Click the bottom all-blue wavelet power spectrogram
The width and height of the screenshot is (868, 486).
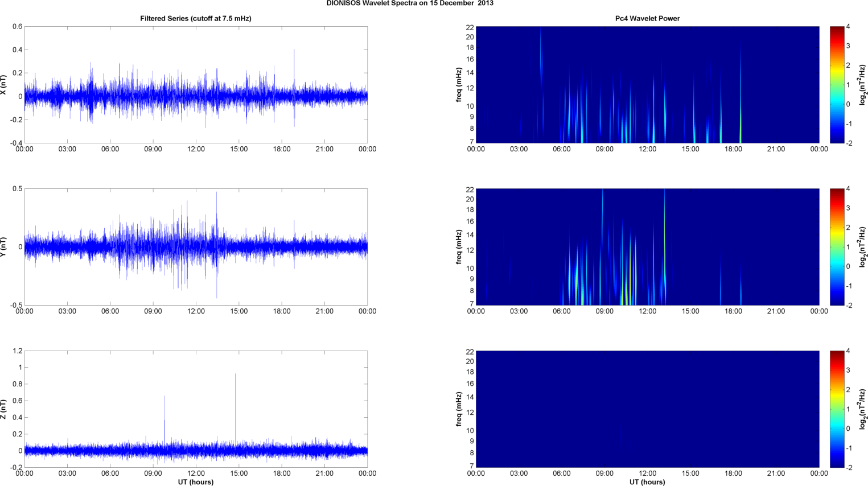(647, 409)
